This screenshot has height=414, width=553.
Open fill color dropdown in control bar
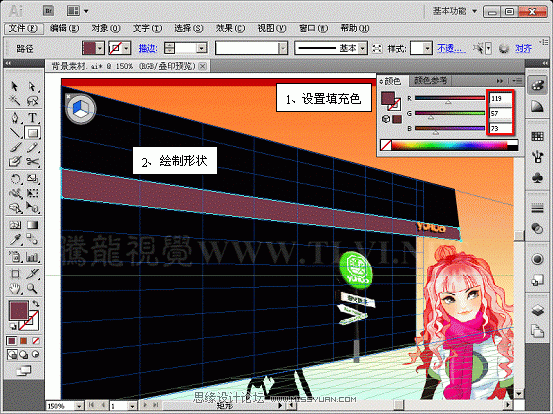pyautogui.click(x=101, y=48)
